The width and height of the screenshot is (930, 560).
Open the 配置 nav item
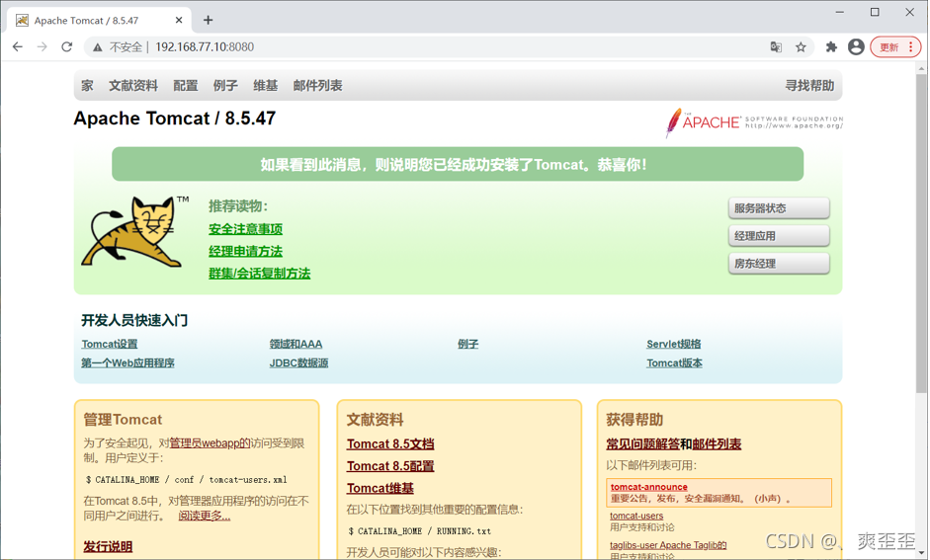click(x=186, y=85)
